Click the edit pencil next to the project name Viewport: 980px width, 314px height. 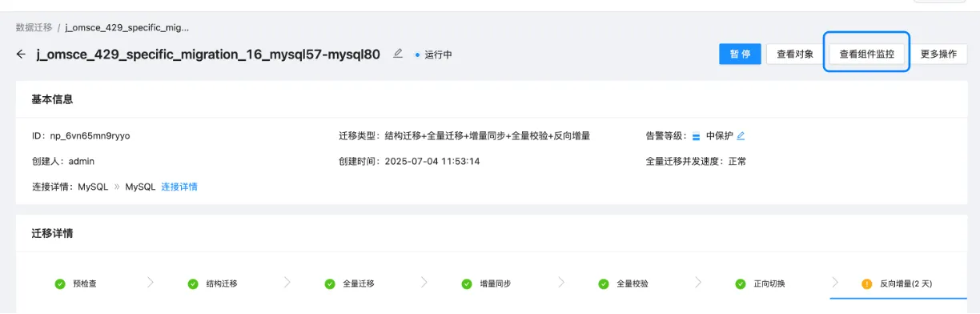point(398,54)
